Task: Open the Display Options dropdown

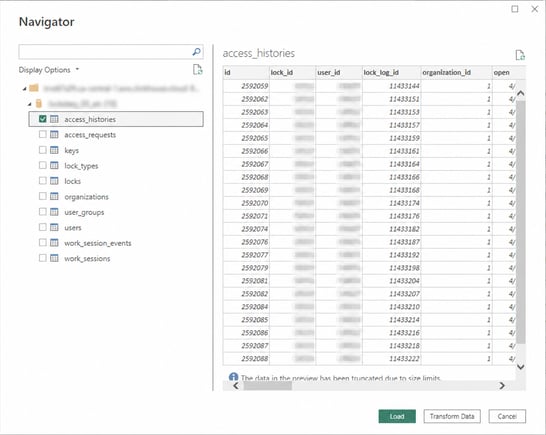Action: (49, 70)
